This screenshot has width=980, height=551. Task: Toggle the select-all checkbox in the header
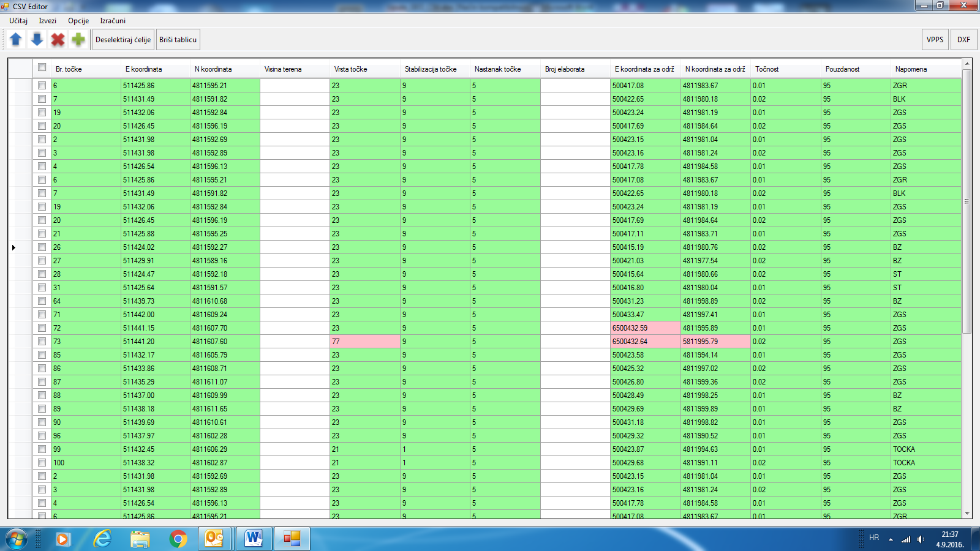[42, 67]
